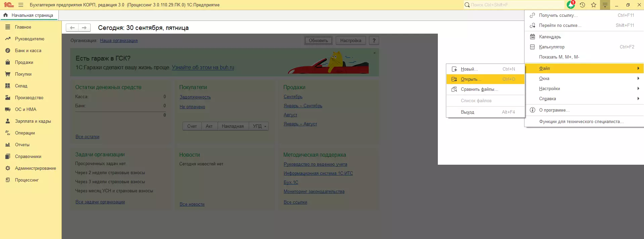Open Наша организация link
Viewport: 644px width, 239px height.
click(119, 41)
